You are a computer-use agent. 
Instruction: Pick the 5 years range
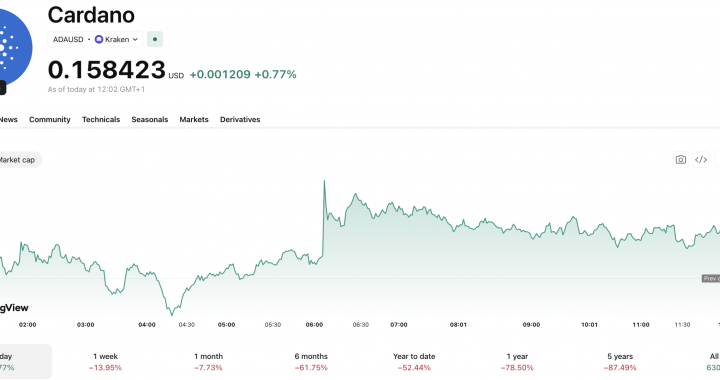click(x=620, y=362)
